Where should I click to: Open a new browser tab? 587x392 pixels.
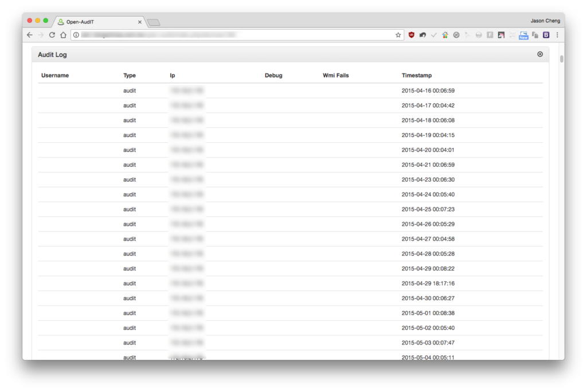click(x=154, y=22)
